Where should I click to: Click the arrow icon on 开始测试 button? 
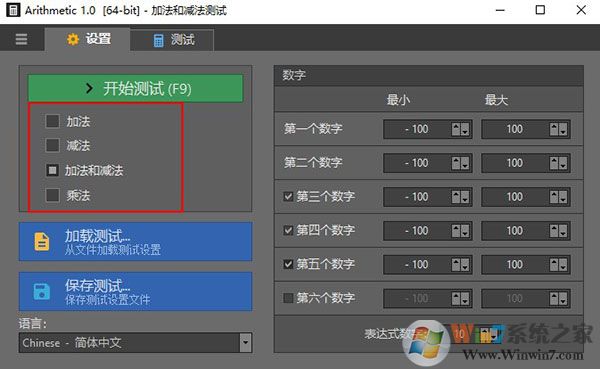(90, 88)
